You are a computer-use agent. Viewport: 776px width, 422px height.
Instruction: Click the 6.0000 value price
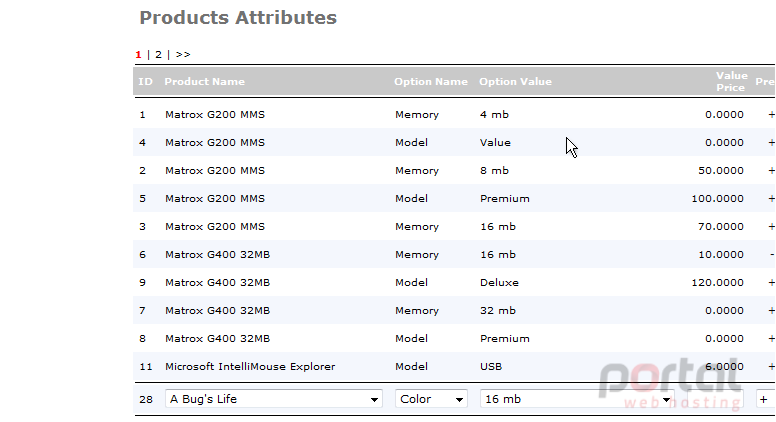click(724, 367)
